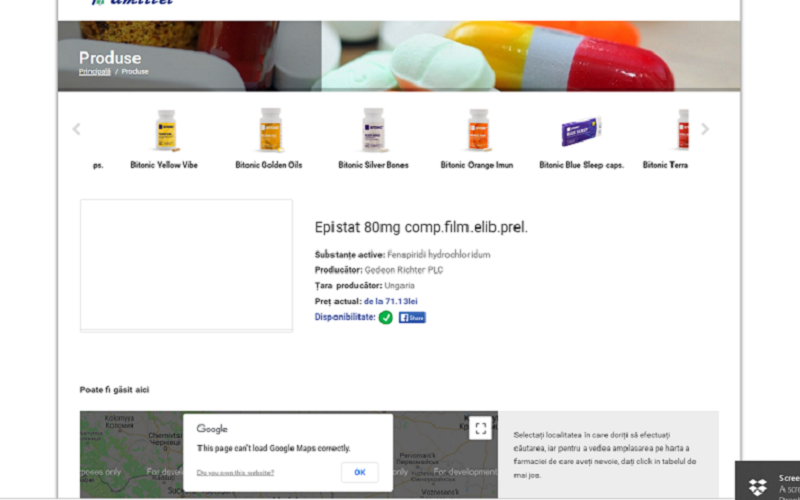The width and height of the screenshot is (800, 500).
Task: Toggle fullscreen view on the map
Action: point(481,428)
